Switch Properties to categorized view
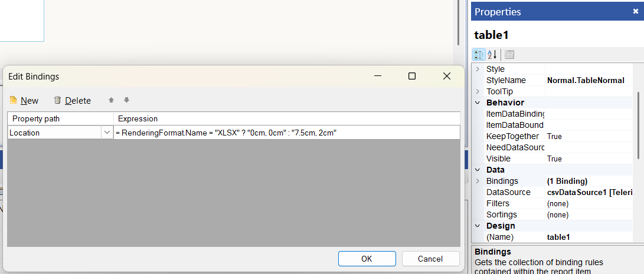This screenshot has width=644, height=274. 479,54
